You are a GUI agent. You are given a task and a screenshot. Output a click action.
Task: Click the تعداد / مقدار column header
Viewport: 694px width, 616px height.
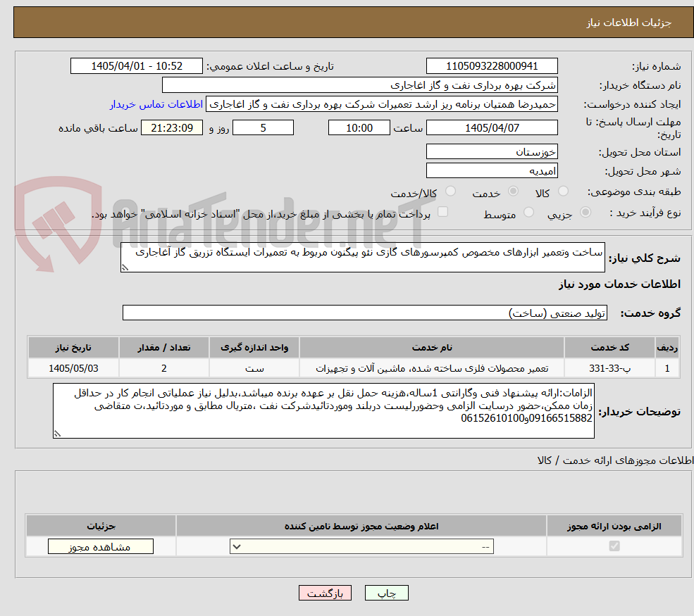click(x=163, y=348)
